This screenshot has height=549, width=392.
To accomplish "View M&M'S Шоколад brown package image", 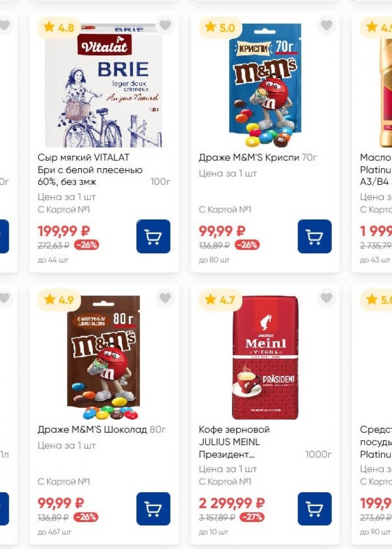I will point(104,358).
